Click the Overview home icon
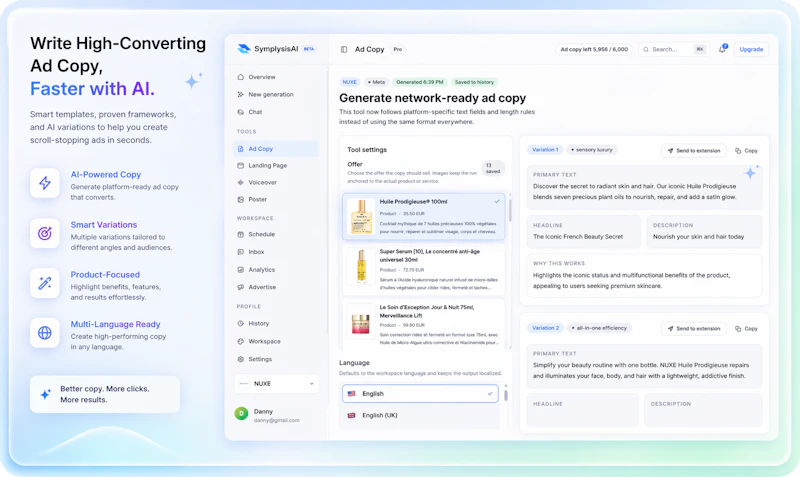The height and width of the screenshot is (477, 800). point(240,77)
